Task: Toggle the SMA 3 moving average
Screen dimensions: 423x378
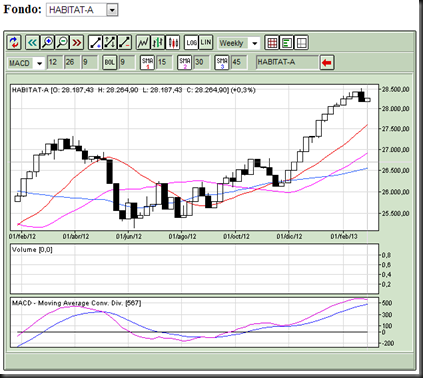Action: (222, 62)
